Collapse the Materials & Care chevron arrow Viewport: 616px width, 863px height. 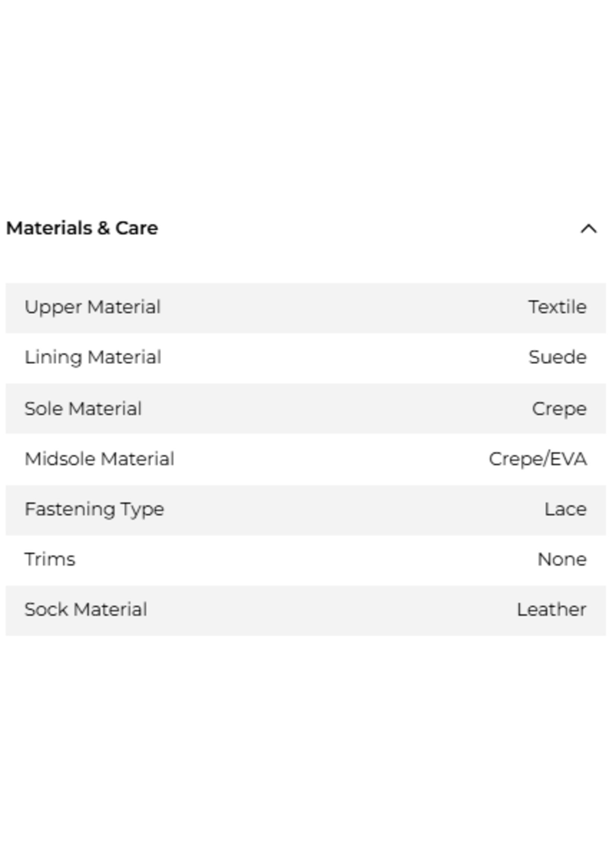588,229
